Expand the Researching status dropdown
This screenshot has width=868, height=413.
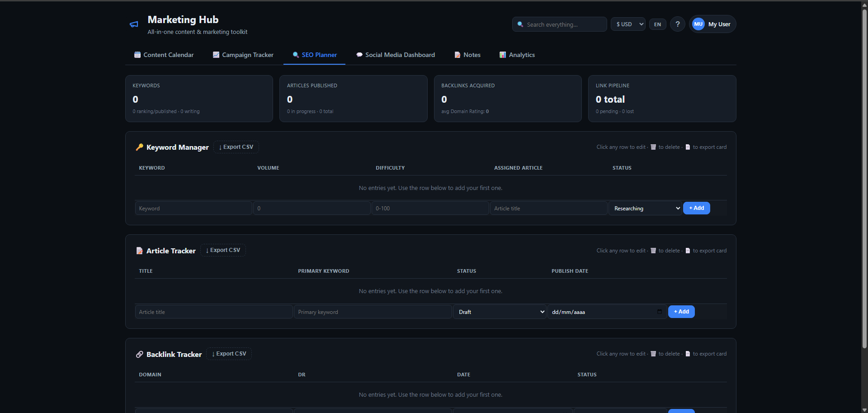pos(645,208)
